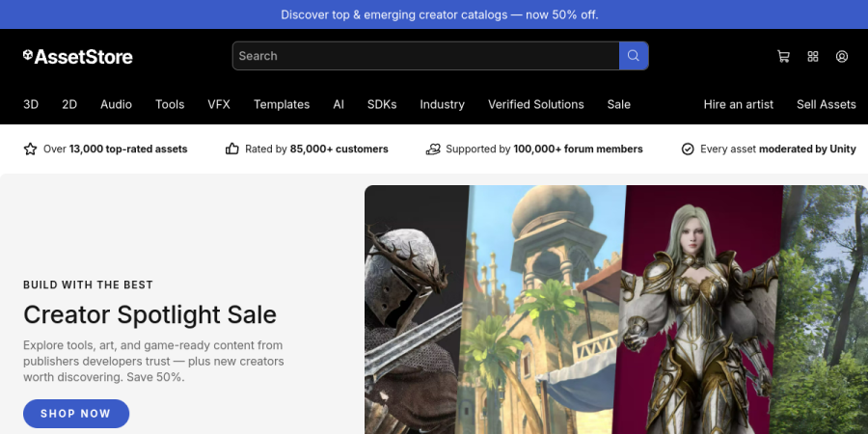Click the armored winged woman artwork
Viewport: 868px width, 434px height.
click(x=700, y=310)
